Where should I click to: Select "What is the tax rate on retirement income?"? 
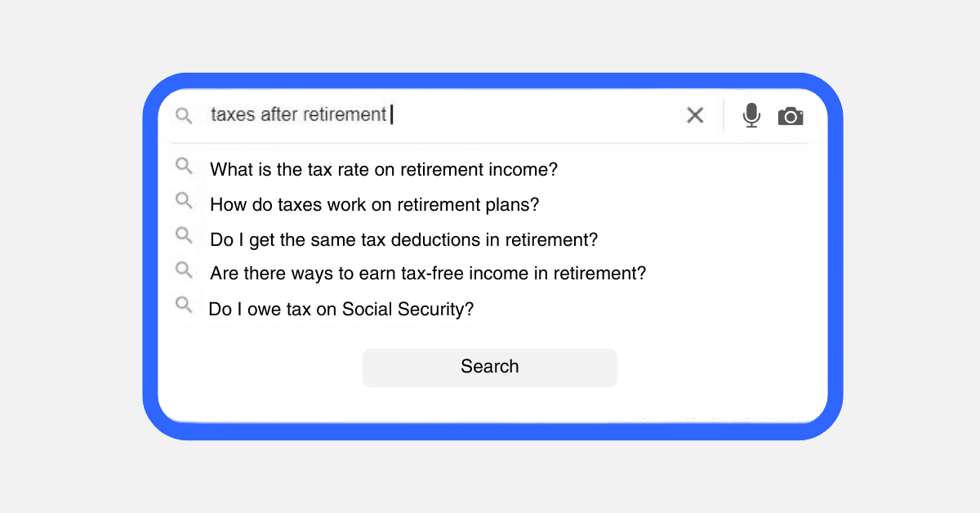384,170
